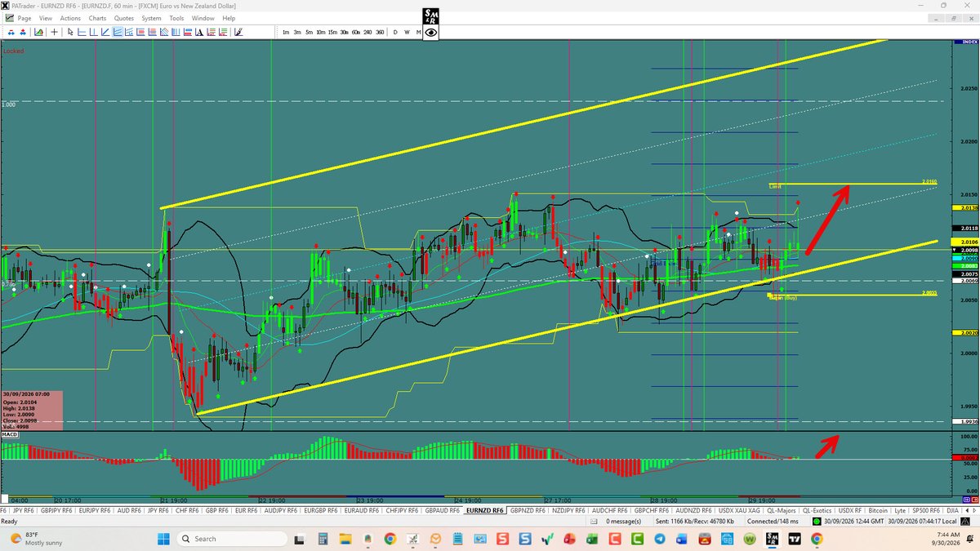Open Windows Start menu
The image size is (980, 551).
(x=163, y=539)
